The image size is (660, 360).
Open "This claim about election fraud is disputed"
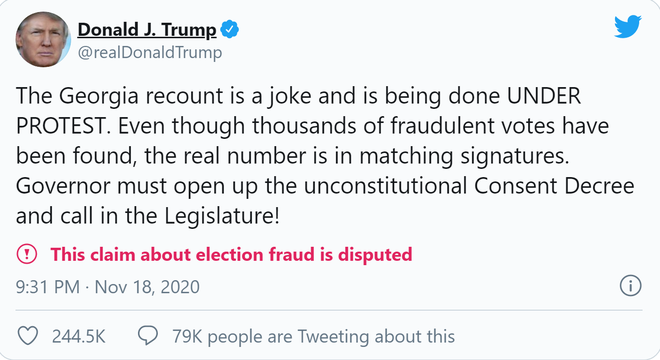pyautogui.click(x=231, y=254)
